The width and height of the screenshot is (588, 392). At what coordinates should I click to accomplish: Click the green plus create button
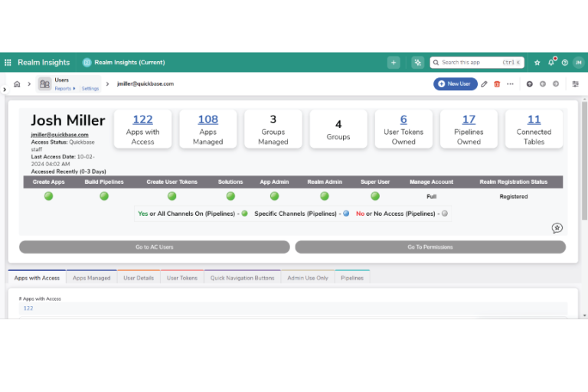point(394,63)
